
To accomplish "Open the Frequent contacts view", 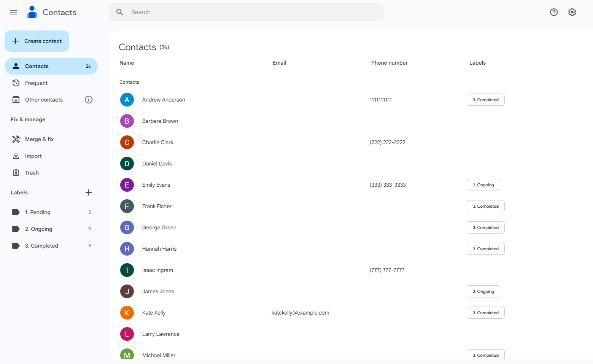I will (x=51, y=83).
